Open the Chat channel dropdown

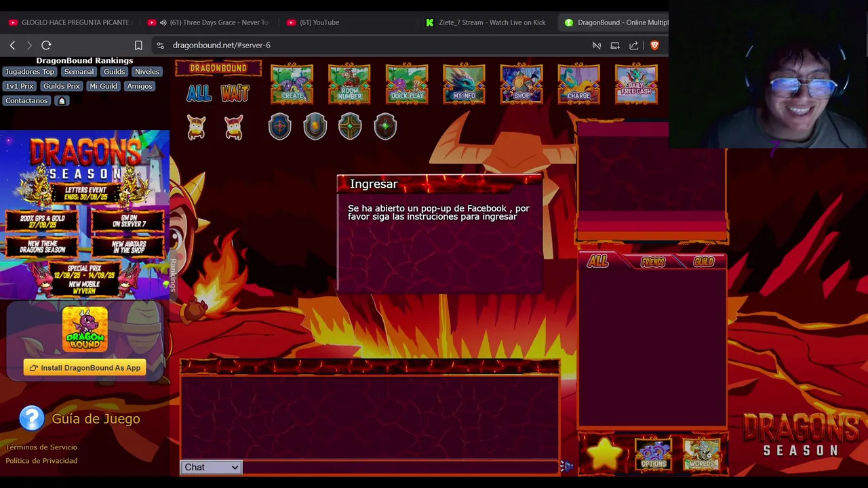(x=211, y=467)
